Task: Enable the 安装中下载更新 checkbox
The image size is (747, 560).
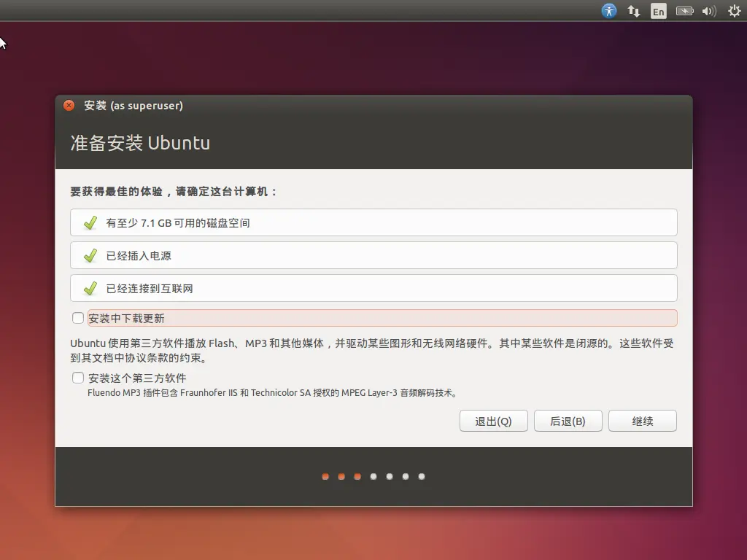Action: tap(78, 318)
